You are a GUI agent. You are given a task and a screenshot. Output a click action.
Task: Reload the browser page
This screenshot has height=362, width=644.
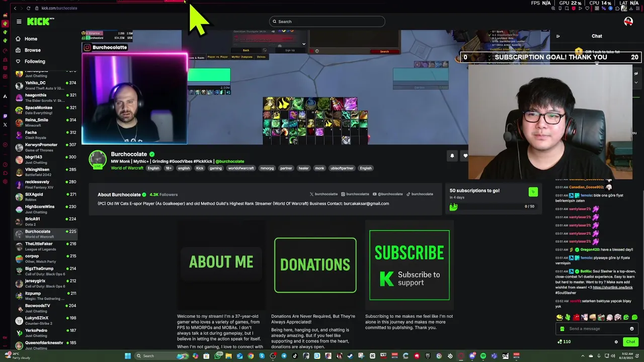[28, 8]
